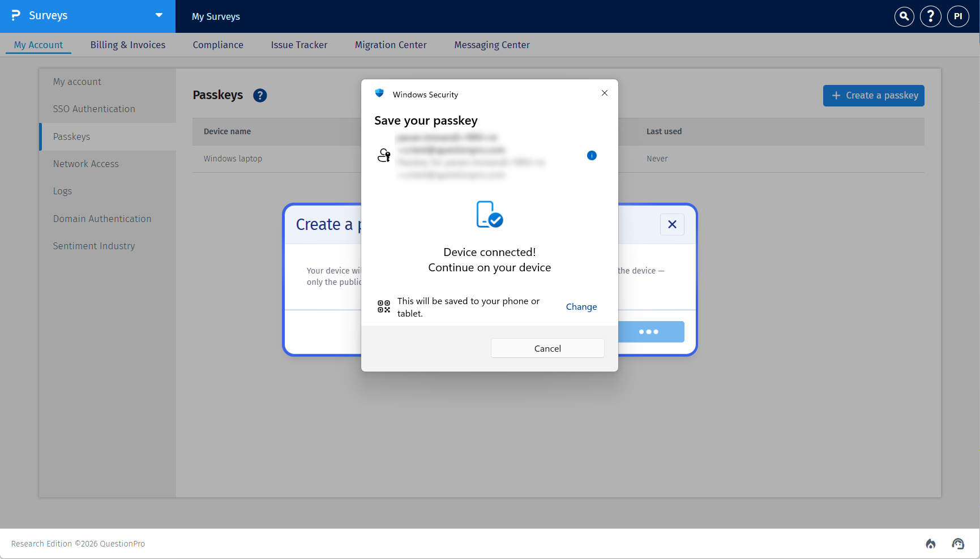
Task: Select Sentiment Industry in the sidebar
Action: pos(108,246)
